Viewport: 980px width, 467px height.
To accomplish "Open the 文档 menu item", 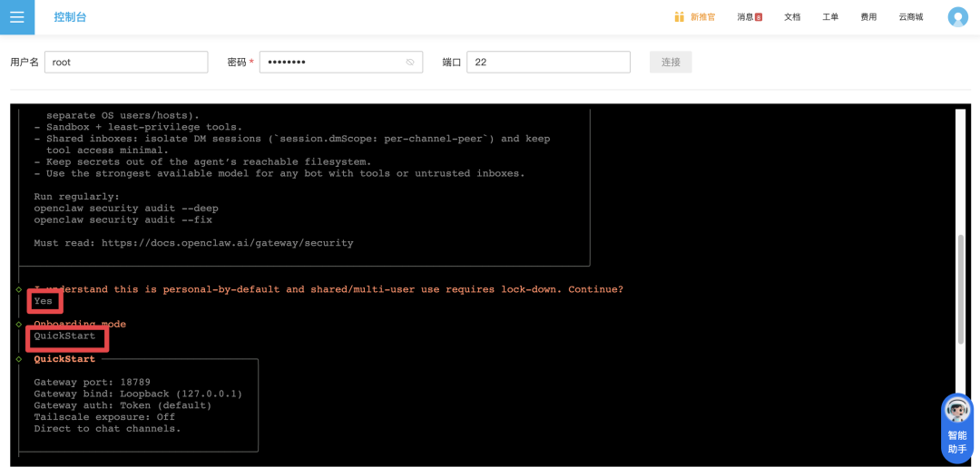I will point(792,17).
